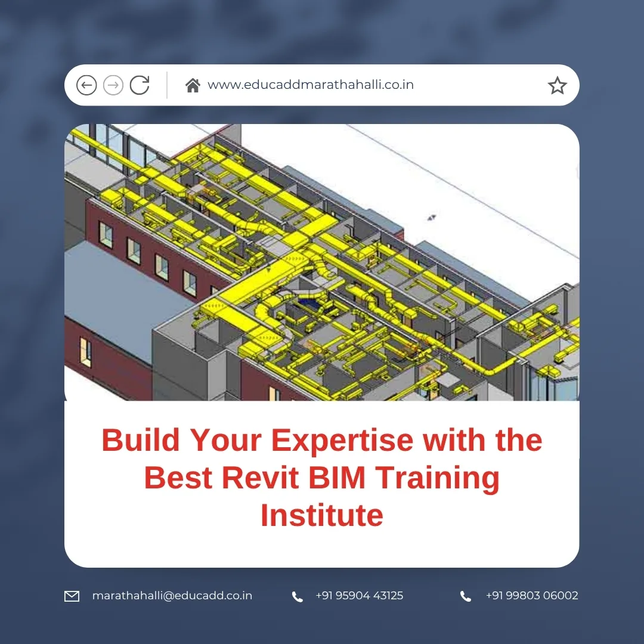644x644 pixels.
Task: Click the bookmark star icon
Action: coord(558,85)
